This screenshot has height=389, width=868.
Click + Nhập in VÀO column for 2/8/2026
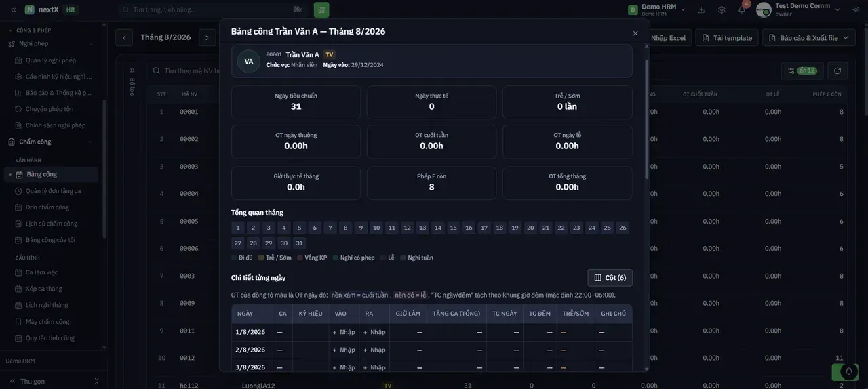(344, 350)
